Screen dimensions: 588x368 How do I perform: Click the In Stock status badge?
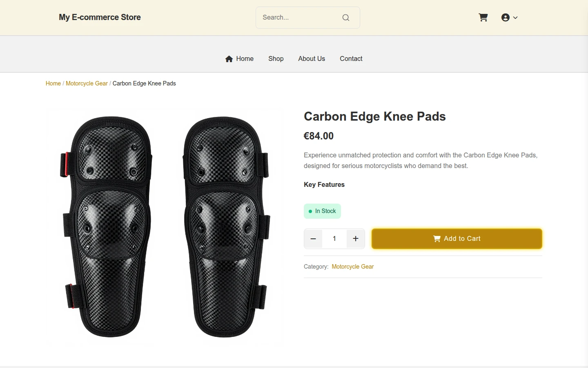tap(322, 211)
